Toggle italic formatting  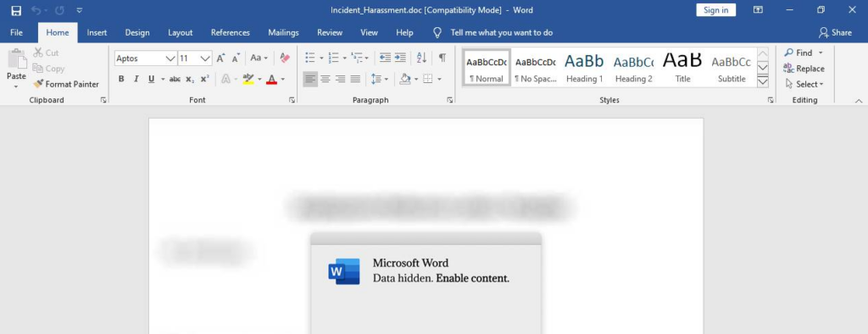(x=136, y=79)
